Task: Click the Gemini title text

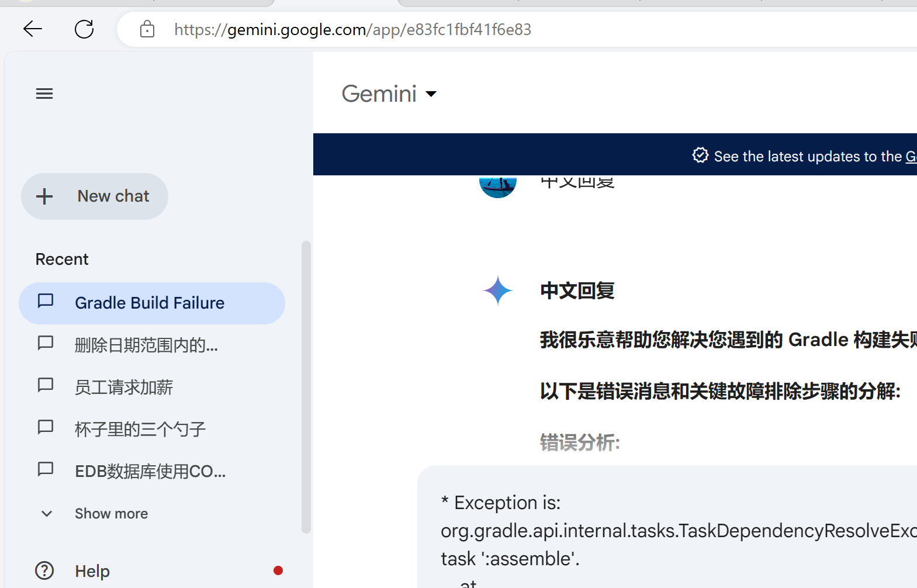Action: pos(379,94)
